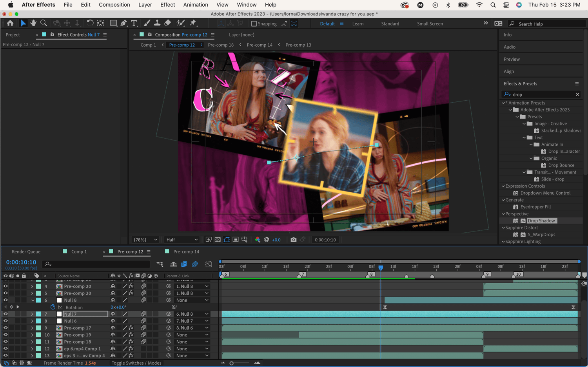Toggle transparency grid in viewer
588x367 pixels.
218,240
